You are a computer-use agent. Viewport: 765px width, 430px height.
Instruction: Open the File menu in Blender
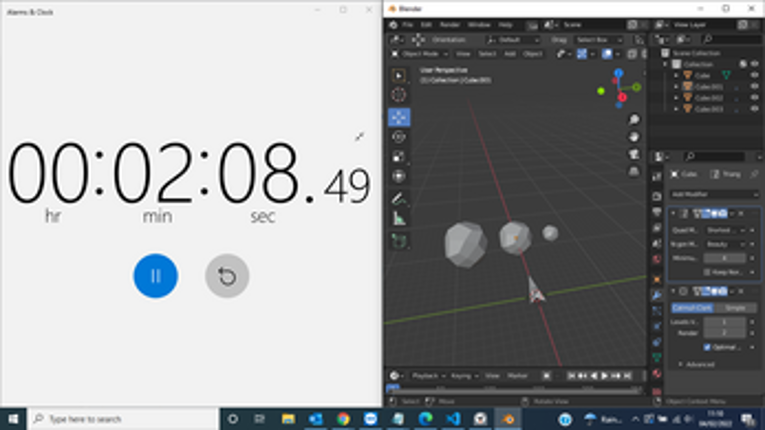coord(407,25)
